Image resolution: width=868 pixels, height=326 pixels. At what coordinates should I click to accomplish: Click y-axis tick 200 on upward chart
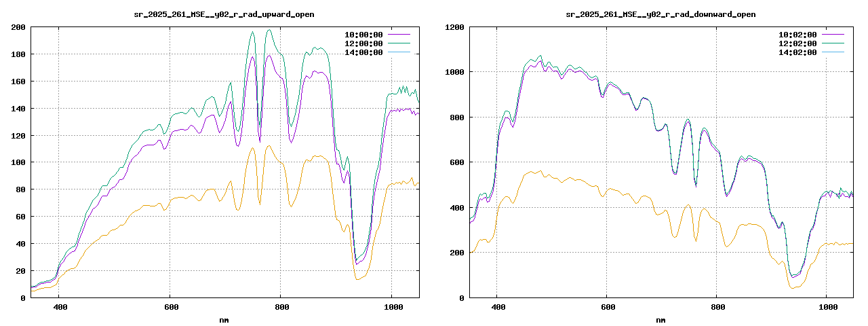point(18,27)
